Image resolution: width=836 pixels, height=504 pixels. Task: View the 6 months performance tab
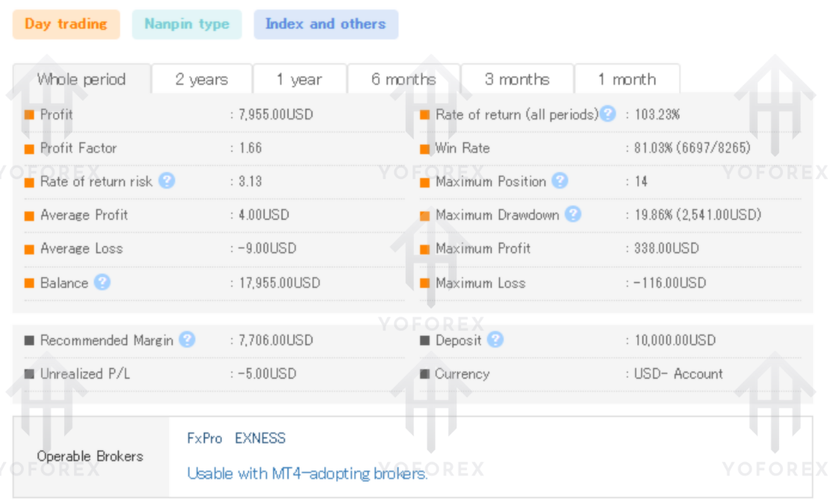404,78
